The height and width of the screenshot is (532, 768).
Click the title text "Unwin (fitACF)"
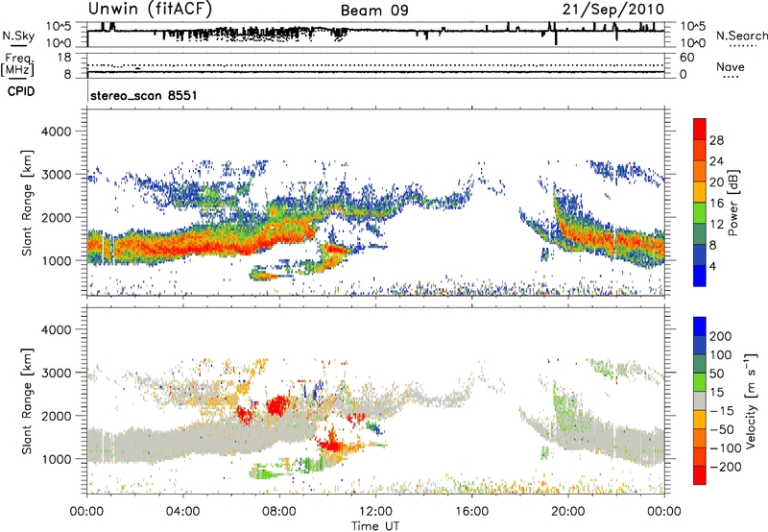click(150, 9)
